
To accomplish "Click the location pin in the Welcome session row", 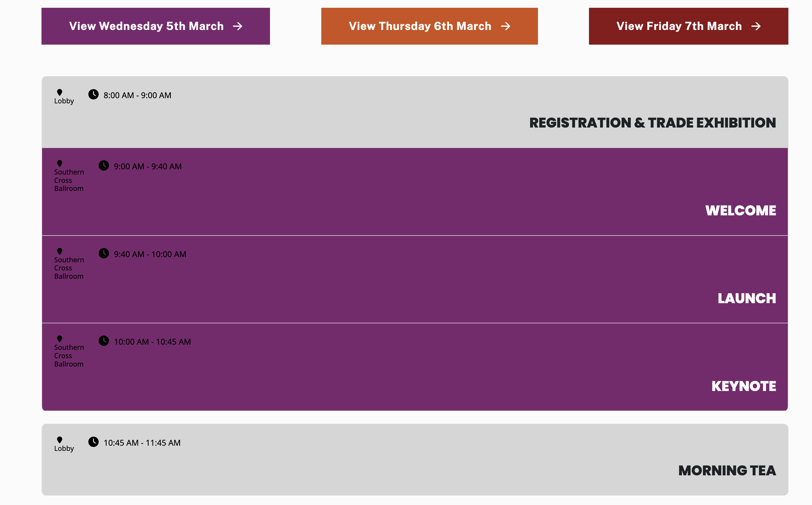I will [59, 163].
